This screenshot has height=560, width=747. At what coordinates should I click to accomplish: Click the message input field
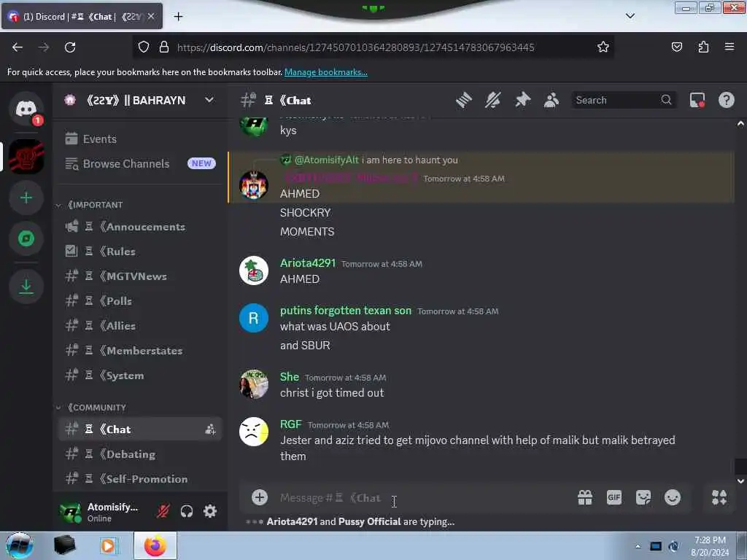click(424, 497)
